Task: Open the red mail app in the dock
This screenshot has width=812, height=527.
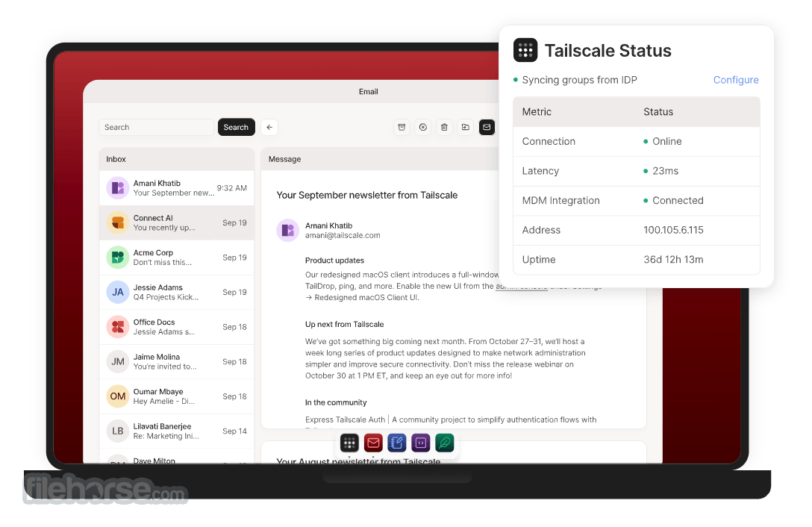Action: tap(373, 443)
